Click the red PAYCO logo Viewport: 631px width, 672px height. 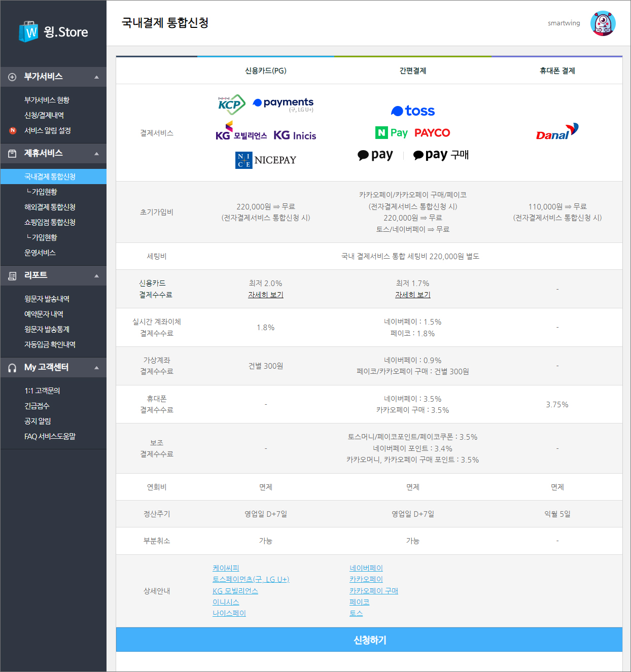tap(432, 133)
